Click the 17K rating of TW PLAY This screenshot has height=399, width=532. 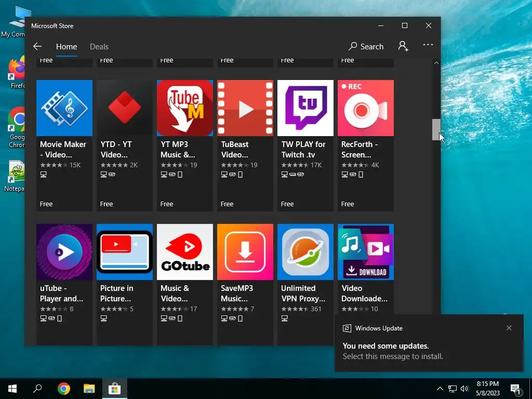[x=316, y=165]
